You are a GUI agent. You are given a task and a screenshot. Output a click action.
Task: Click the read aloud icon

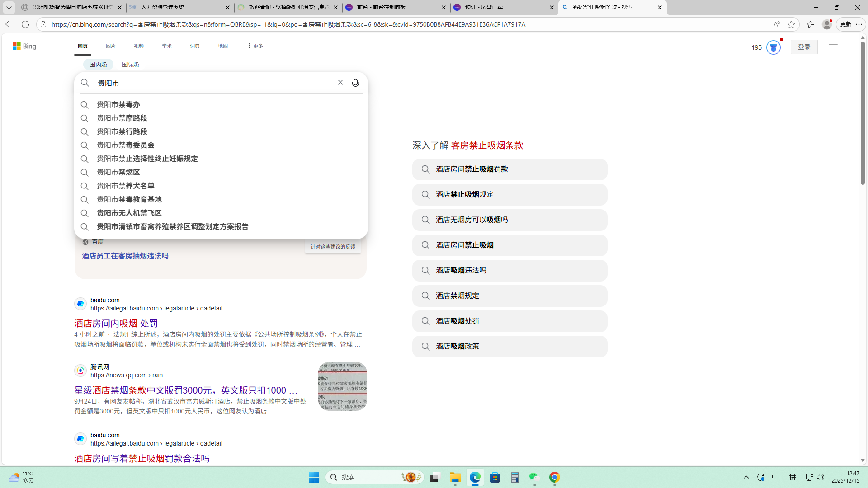point(776,24)
